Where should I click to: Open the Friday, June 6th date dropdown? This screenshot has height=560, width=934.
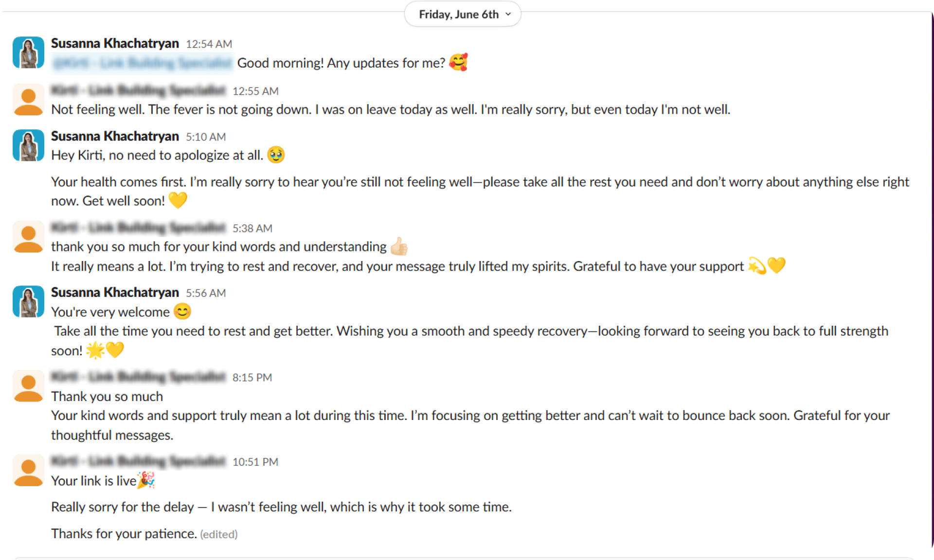tap(463, 15)
